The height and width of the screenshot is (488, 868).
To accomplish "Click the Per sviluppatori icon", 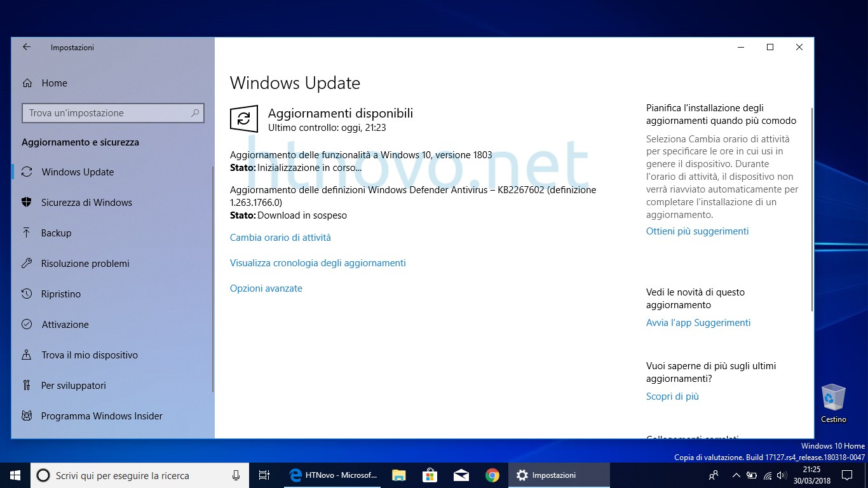I will [26, 385].
